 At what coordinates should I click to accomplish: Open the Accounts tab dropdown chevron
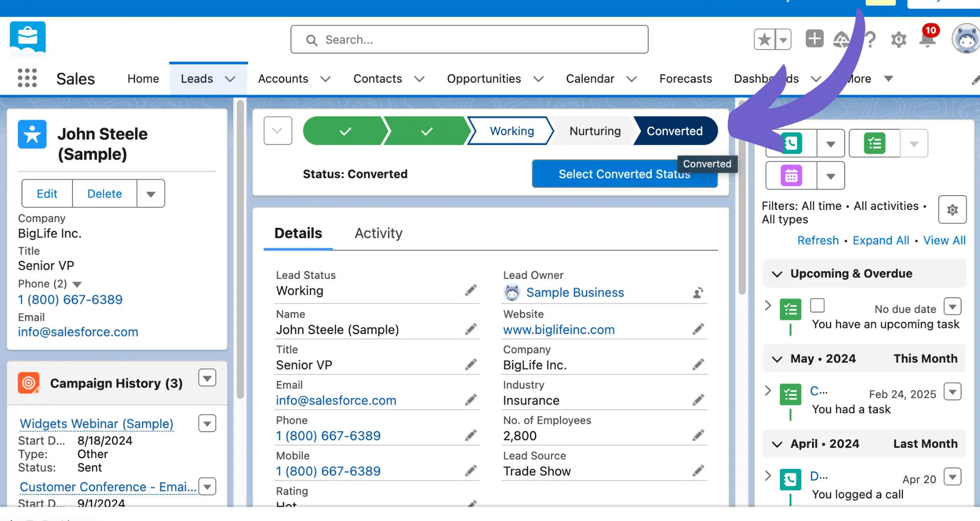326,79
